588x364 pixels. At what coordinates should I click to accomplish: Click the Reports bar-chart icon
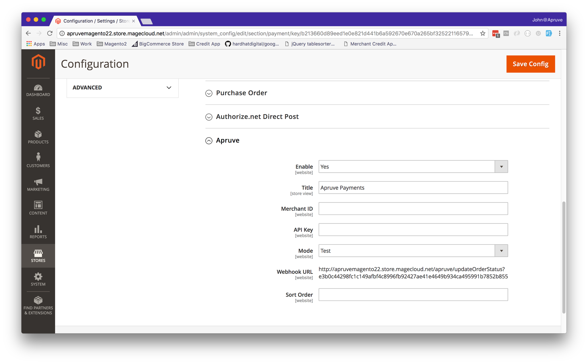[x=38, y=229]
